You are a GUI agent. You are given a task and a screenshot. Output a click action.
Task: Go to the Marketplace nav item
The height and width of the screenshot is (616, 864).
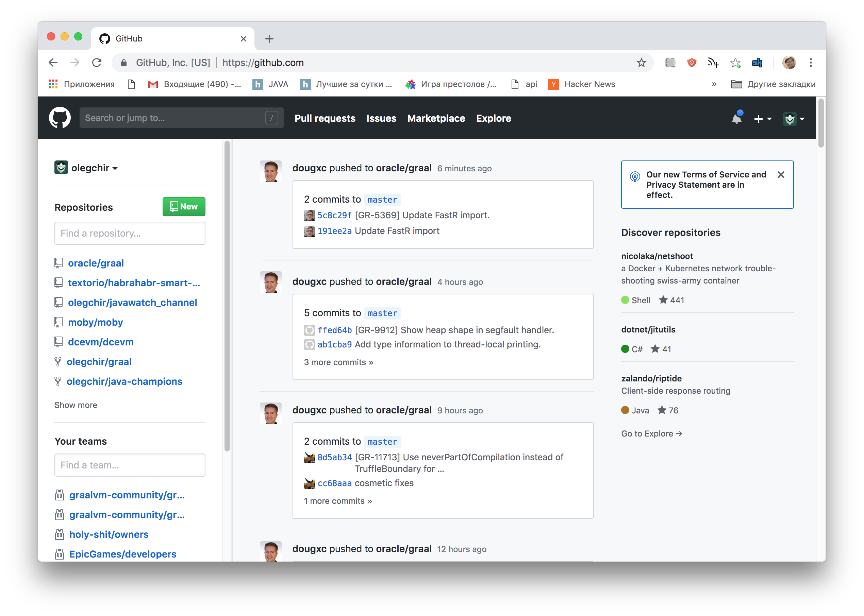pyautogui.click(x=436, y=118)
